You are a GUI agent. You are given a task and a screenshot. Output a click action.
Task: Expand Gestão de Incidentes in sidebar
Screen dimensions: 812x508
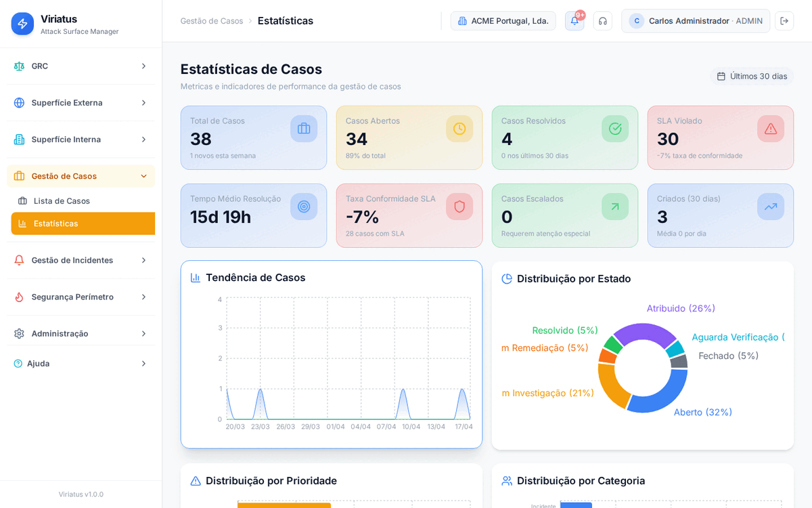[x=81, y=260]
